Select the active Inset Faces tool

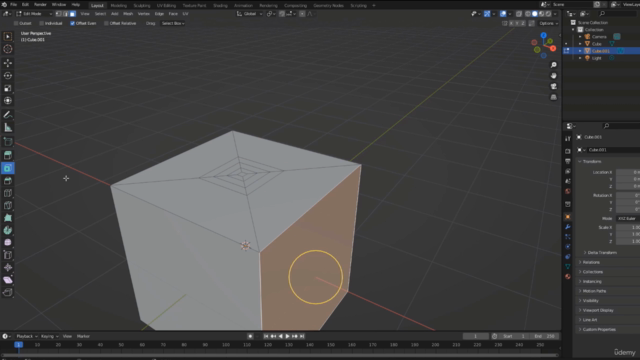pyautogui.click(x=8, y=168)
